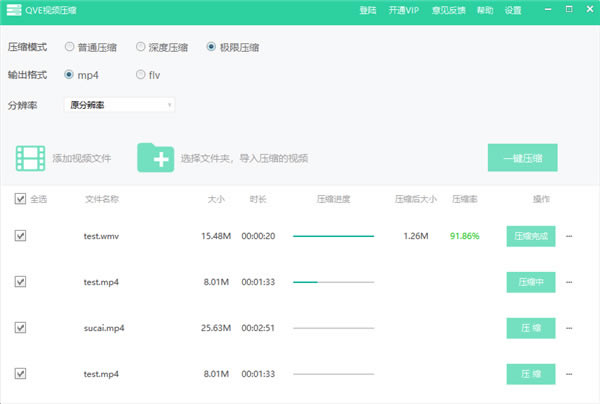Click the add video file film icon

pos(31,158)
